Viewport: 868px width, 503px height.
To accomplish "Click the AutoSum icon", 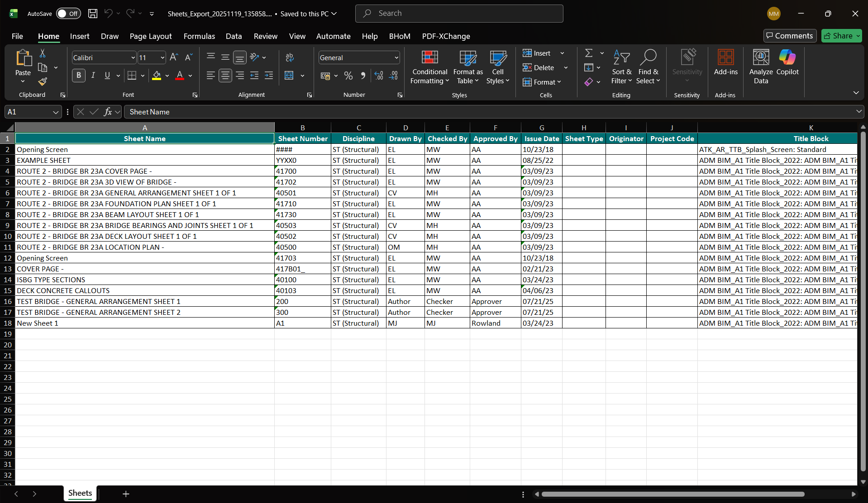I will point(589,53).
